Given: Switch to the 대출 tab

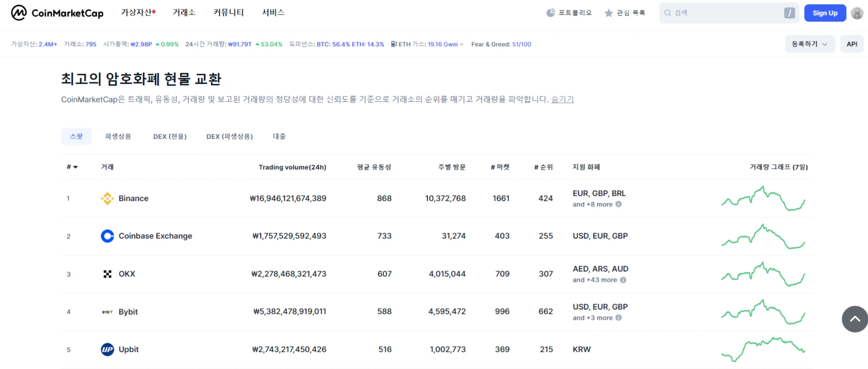Looking at the screenshot, I should [279, 136].
